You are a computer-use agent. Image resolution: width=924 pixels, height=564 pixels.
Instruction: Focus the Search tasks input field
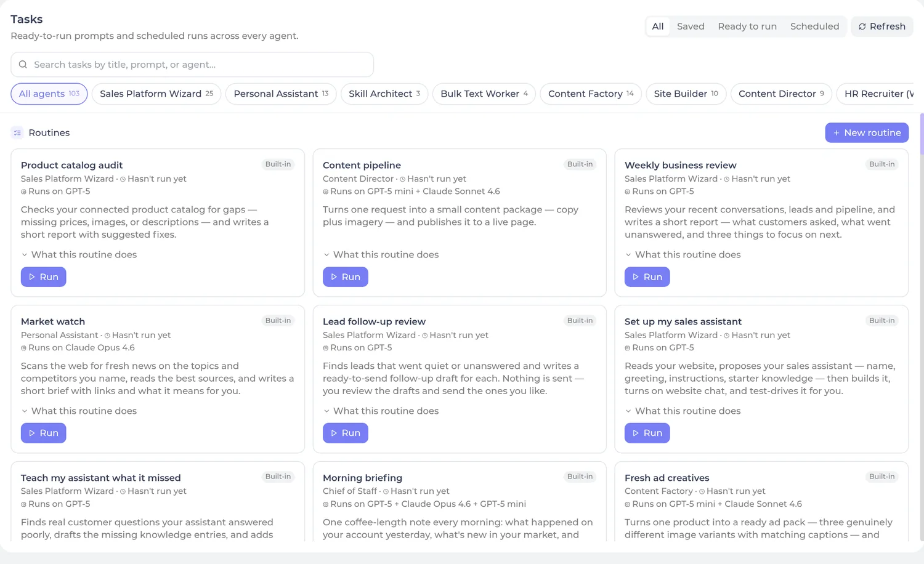[192, 65]
